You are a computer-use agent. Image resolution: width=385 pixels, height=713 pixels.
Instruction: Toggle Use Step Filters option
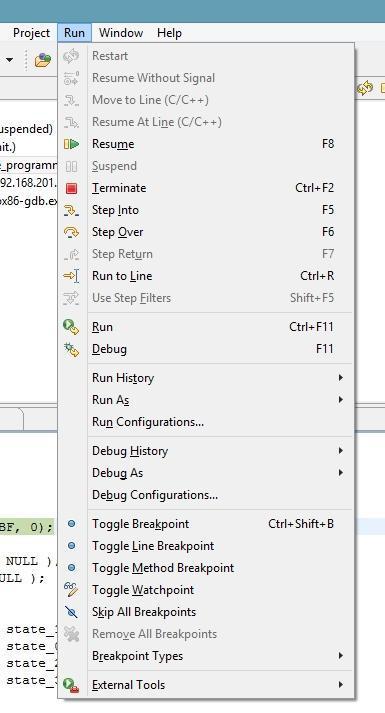(x=206, y=298)
